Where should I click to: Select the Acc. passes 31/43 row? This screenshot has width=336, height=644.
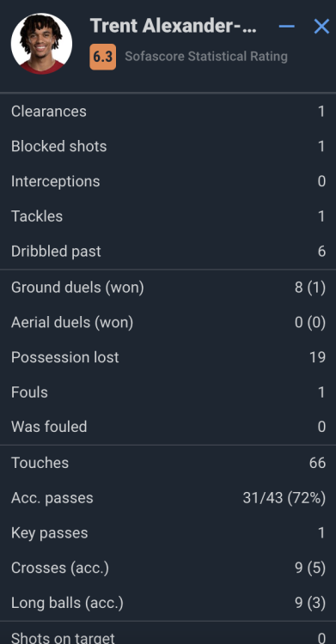[x=168, y=498]
